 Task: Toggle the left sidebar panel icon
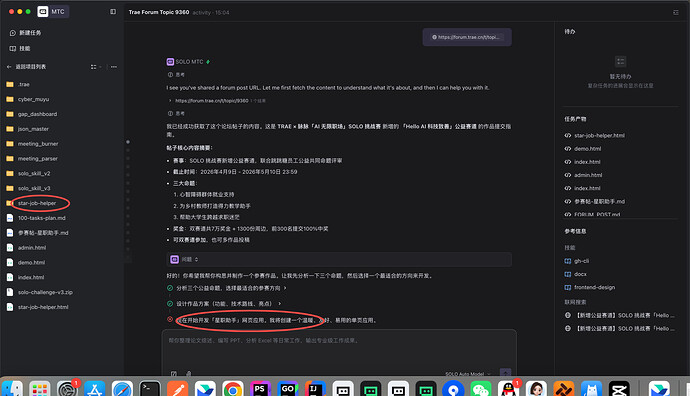pos(113,12)
